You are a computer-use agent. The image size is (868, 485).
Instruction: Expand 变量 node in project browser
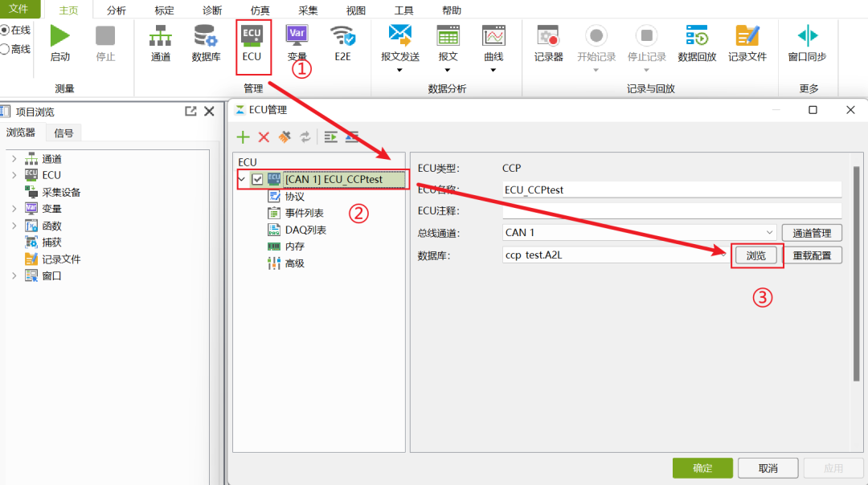point(14,209)
